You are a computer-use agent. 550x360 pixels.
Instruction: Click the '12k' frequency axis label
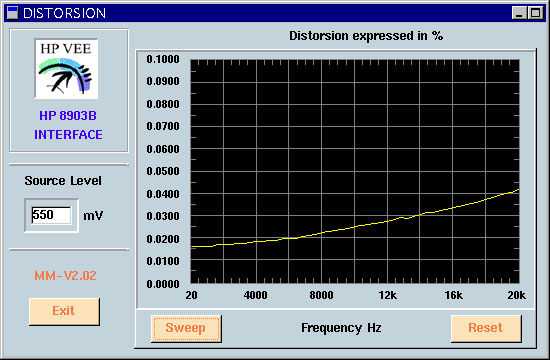388,295
